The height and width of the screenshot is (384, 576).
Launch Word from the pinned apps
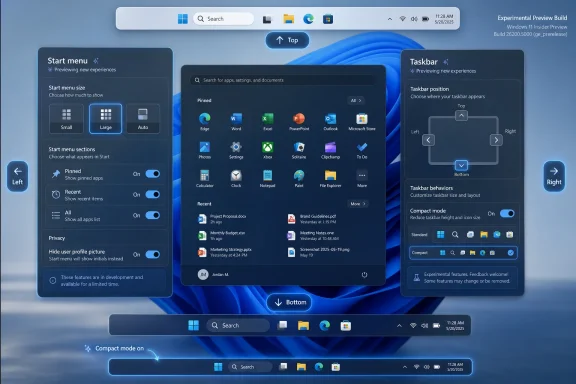pos(236,121)
